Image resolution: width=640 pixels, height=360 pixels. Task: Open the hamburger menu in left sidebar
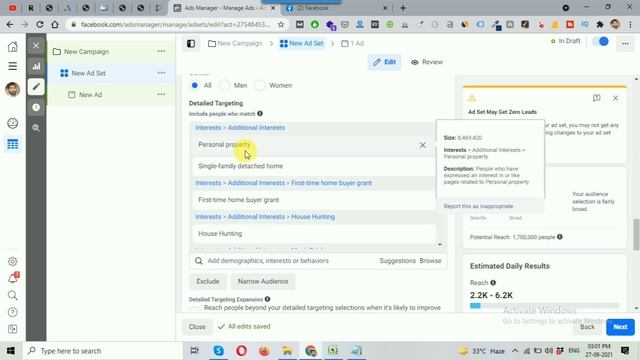tap(13, 66)
